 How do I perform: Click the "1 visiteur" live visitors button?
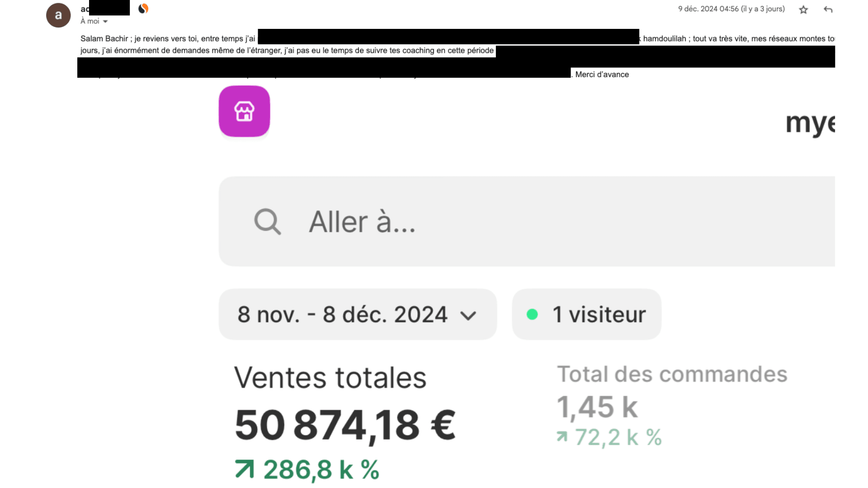586,314
